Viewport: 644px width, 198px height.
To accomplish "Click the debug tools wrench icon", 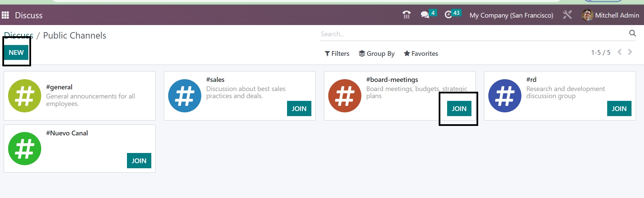I will point(567,15).
